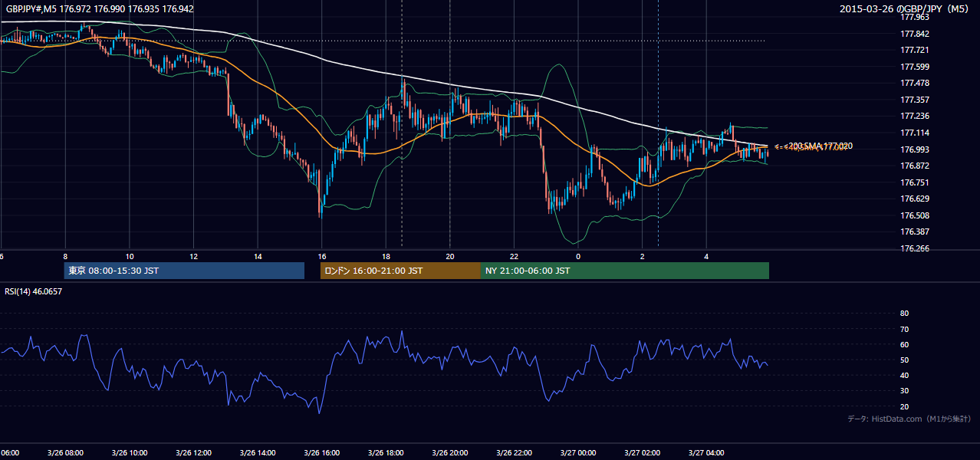
Task: Click price scale value 176.872
Action: click(914, 166)
